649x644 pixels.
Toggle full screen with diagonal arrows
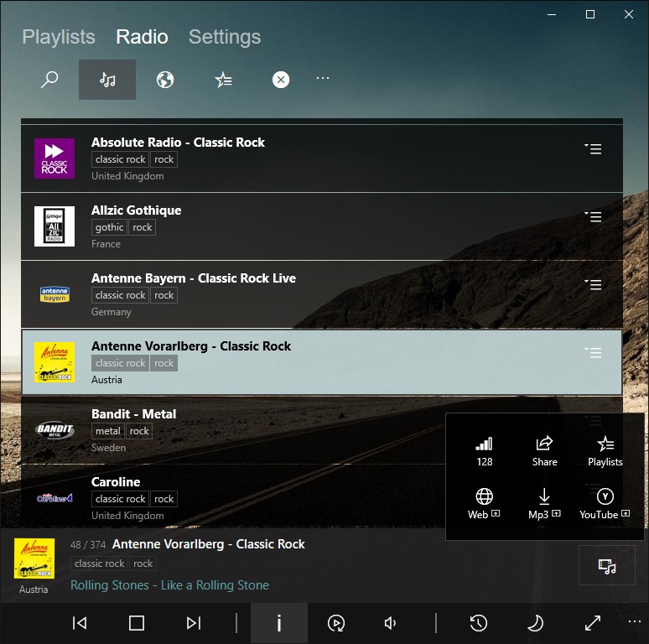coord(593,623)
